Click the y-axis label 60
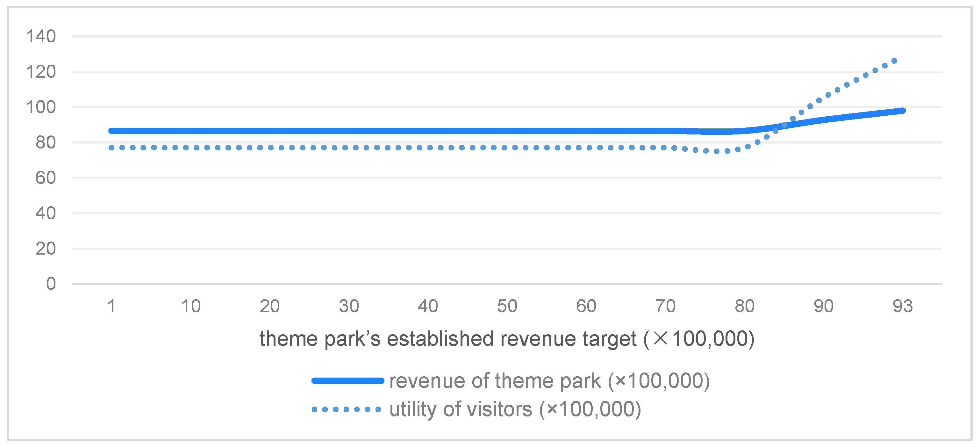Screen dimensions: 980x448 pos(45,178)
